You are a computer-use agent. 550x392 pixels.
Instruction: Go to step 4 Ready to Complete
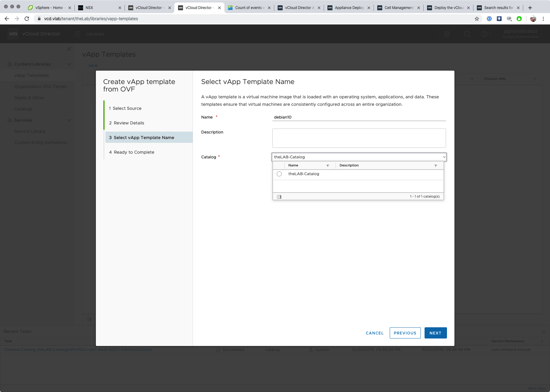point(132,152)
